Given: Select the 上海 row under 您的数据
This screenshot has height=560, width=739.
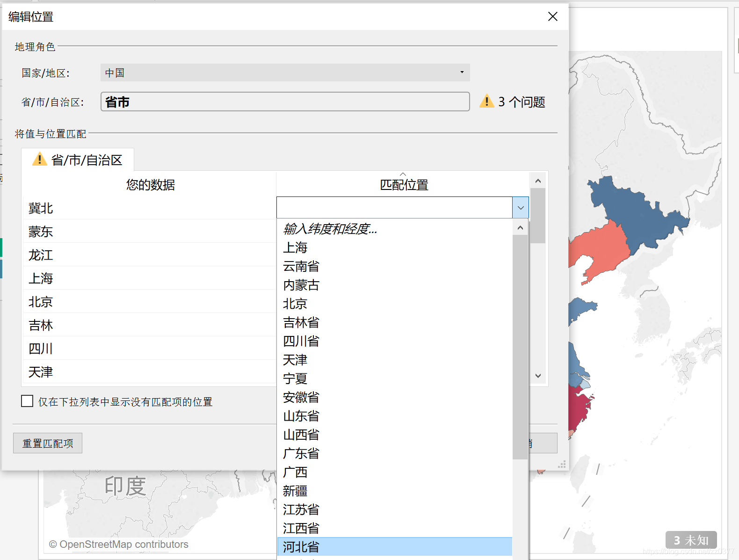Looking at the screenshot, I should (x=150, y=278).
